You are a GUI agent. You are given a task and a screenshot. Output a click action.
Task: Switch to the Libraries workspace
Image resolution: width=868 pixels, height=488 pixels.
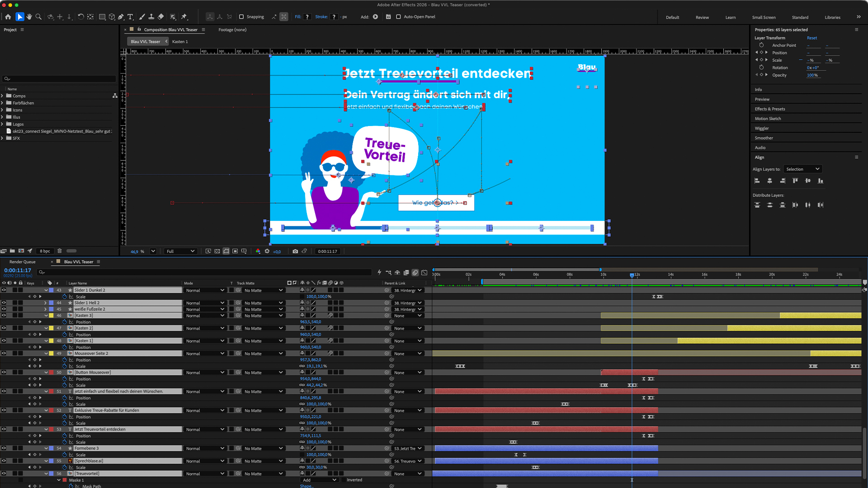pyautogui.click(x=832, y=17)
